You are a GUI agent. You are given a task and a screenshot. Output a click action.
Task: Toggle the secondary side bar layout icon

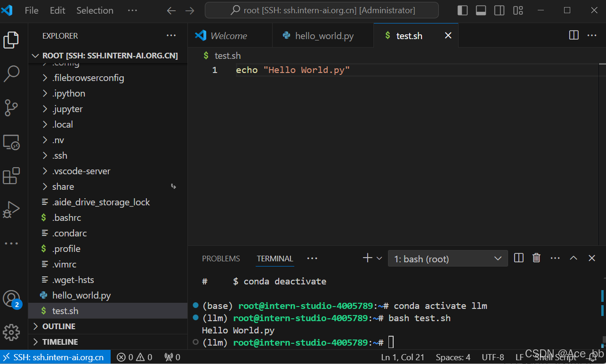499,10
